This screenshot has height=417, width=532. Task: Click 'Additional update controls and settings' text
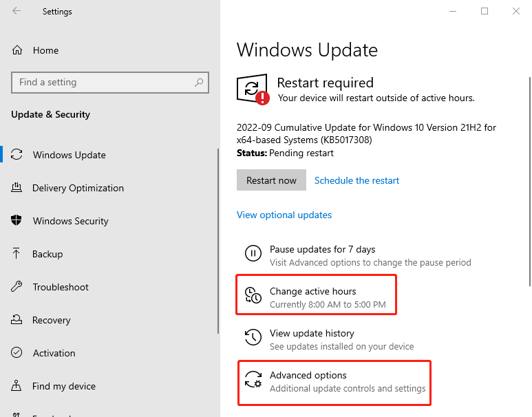coord(348,389)
